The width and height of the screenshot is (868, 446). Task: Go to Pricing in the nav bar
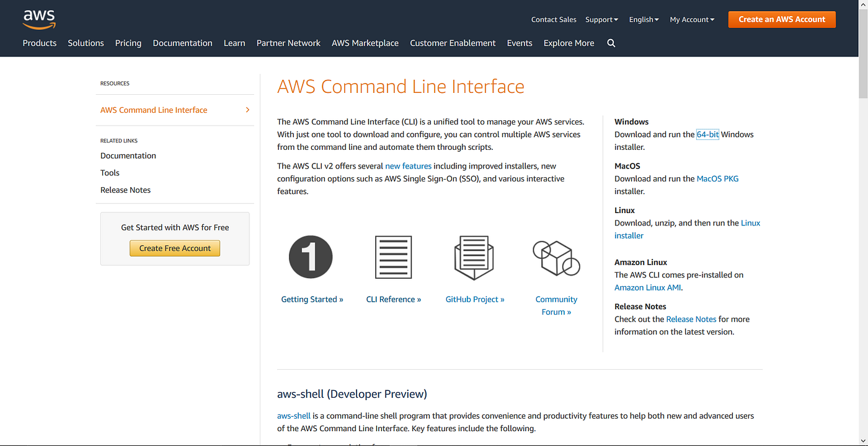click(x=128, y=43)
